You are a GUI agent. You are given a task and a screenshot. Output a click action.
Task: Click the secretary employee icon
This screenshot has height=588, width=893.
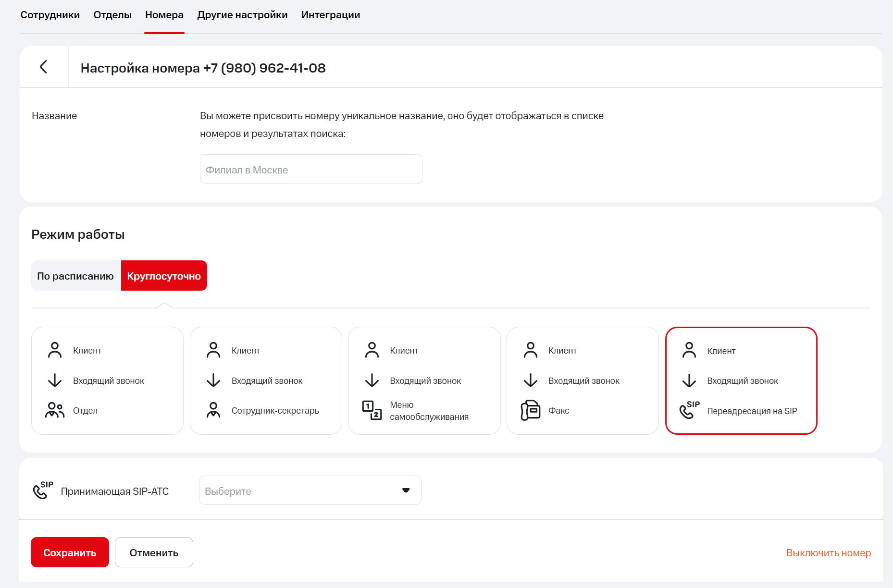point(213,410)
